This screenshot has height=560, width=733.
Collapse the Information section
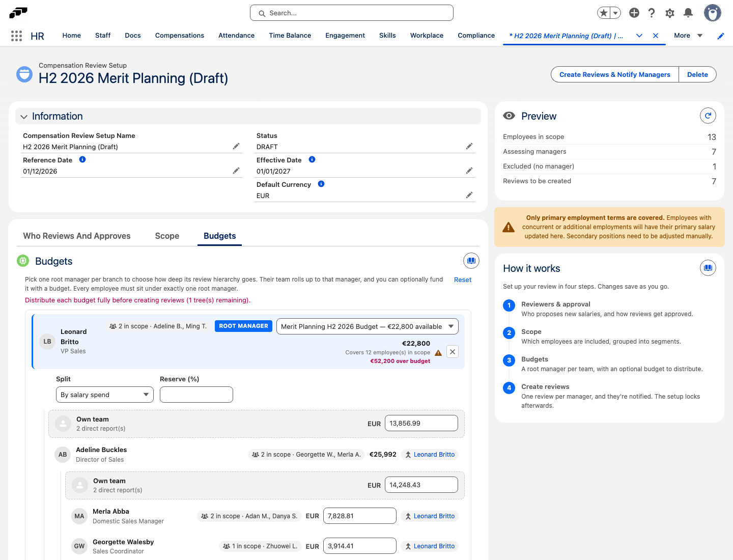[x=24, y=117]
